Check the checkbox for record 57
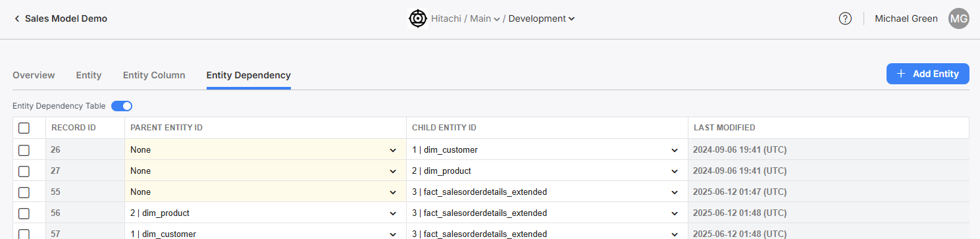The image size is (980, 239). click(24, 234)
